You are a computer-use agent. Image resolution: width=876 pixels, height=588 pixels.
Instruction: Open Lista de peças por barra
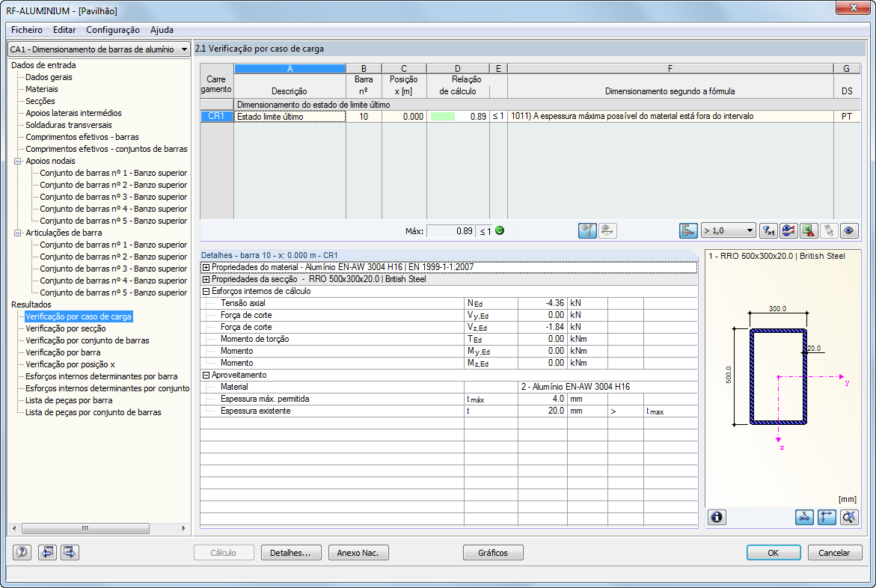70,400
